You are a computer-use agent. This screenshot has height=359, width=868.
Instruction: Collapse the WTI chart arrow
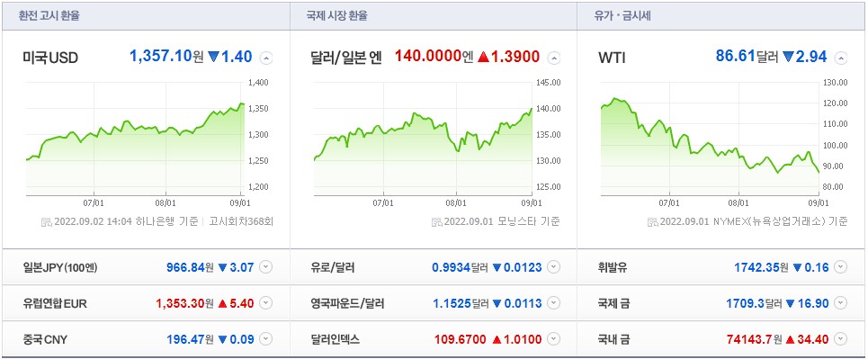[x=841, y=58]
